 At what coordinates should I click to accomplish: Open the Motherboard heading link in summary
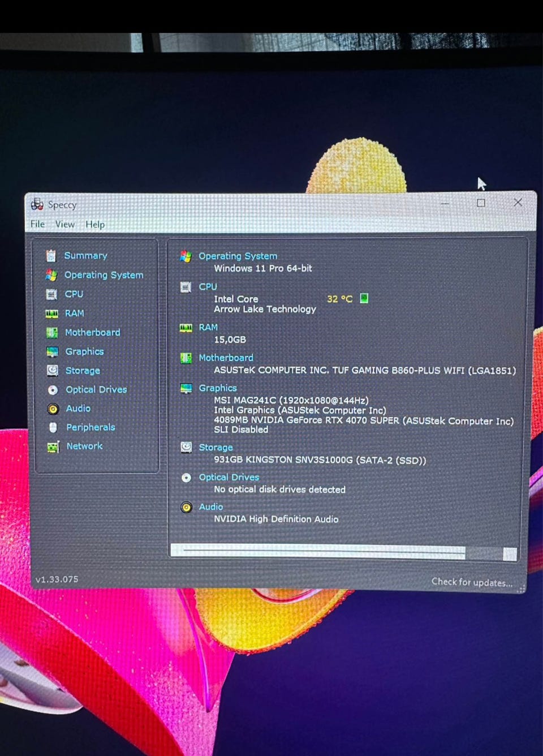click(226, 358)
